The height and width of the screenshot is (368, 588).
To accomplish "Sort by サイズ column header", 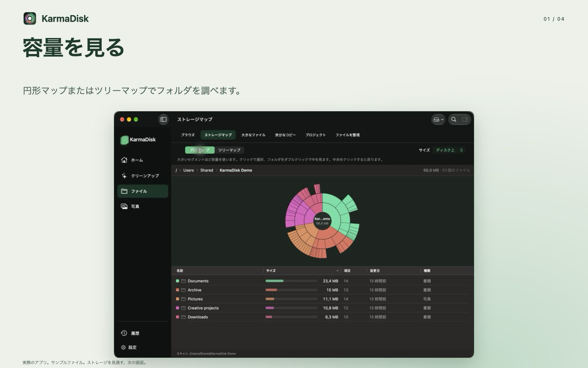I will click(x=271, y=271).
